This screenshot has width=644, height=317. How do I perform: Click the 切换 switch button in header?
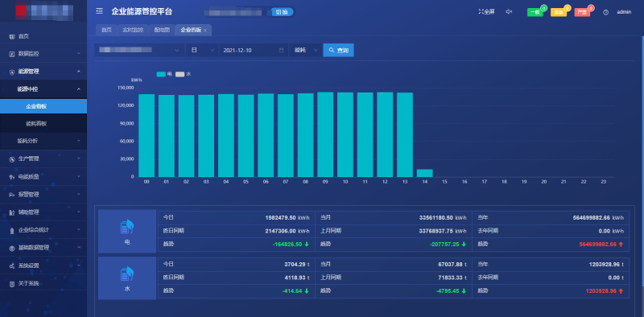[282, 12]
